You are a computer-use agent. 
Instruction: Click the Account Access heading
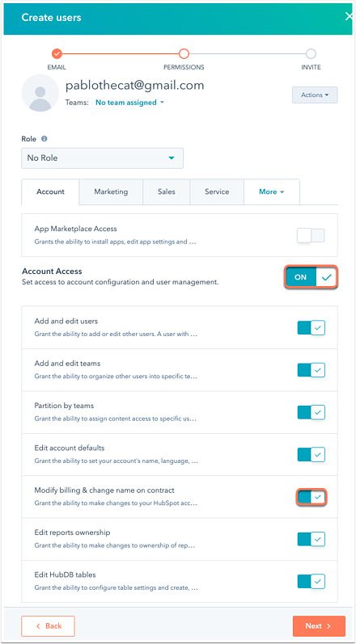tap(52, 271)
